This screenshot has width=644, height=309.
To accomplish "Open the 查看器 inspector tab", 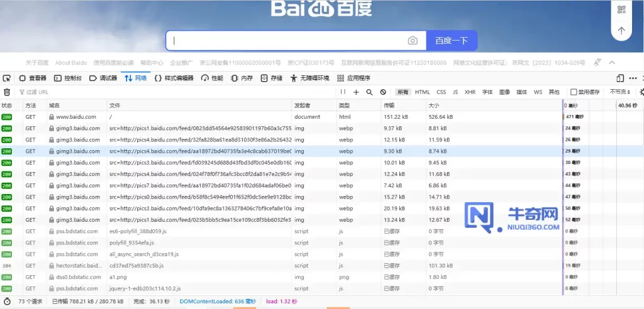I will (33, 78).
